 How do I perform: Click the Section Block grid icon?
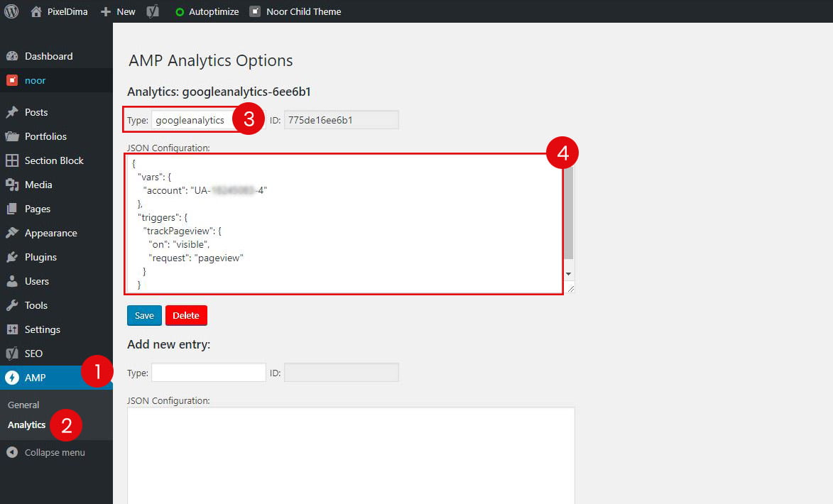[11, 160]
